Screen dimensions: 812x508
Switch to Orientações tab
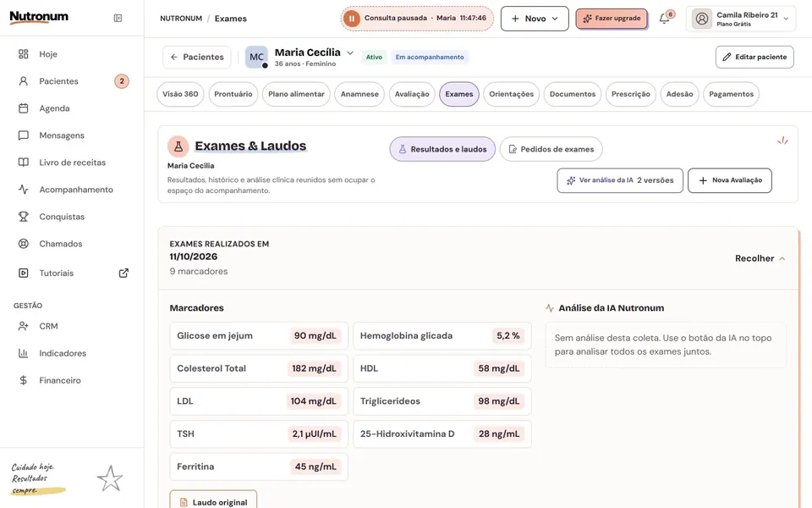click(511, 94)
